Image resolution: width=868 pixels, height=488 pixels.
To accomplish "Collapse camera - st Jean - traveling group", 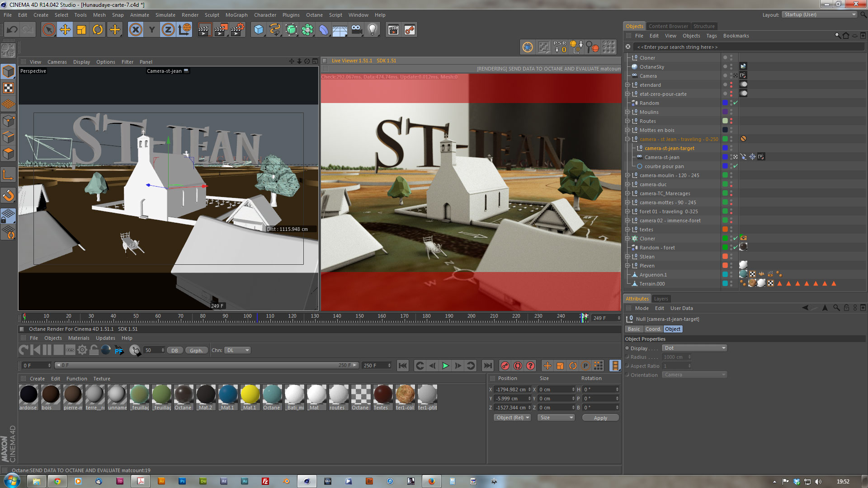I will [627, 139].
